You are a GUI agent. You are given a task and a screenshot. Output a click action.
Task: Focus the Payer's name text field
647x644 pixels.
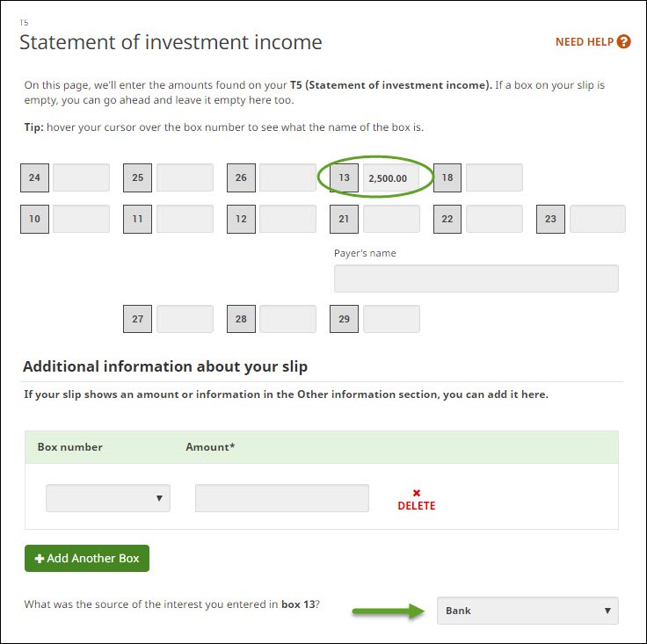point(476,279)
